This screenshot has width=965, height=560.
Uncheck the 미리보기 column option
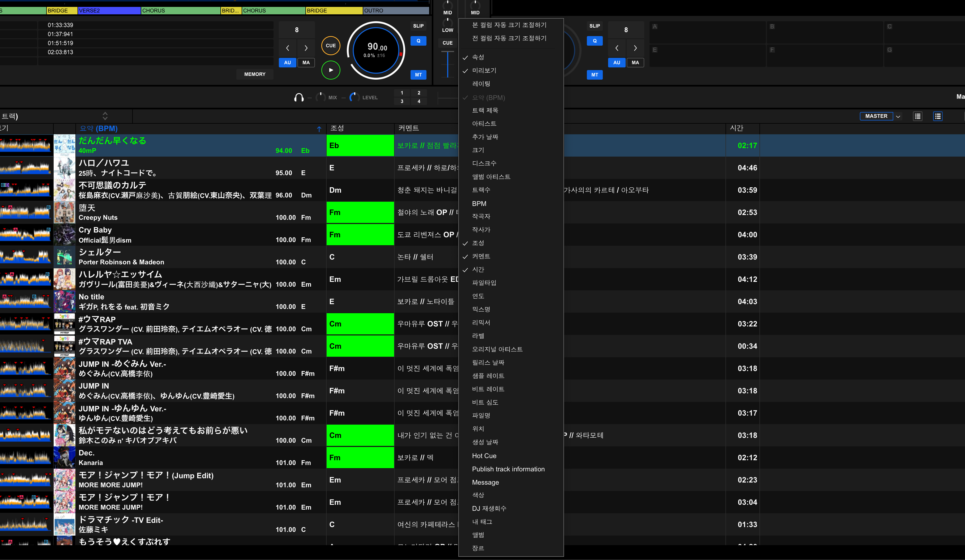(x=484, y=71)
